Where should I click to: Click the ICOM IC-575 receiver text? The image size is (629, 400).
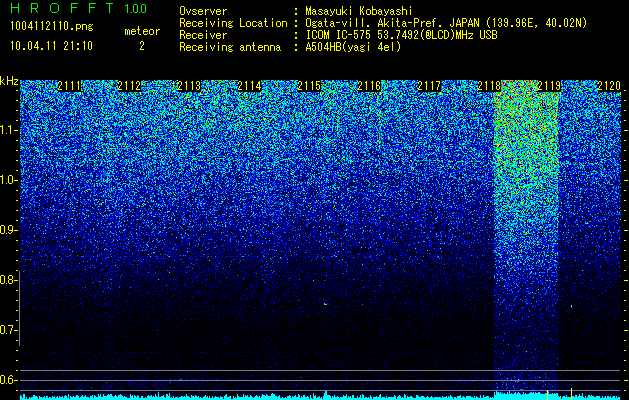(x=401, y=35)
